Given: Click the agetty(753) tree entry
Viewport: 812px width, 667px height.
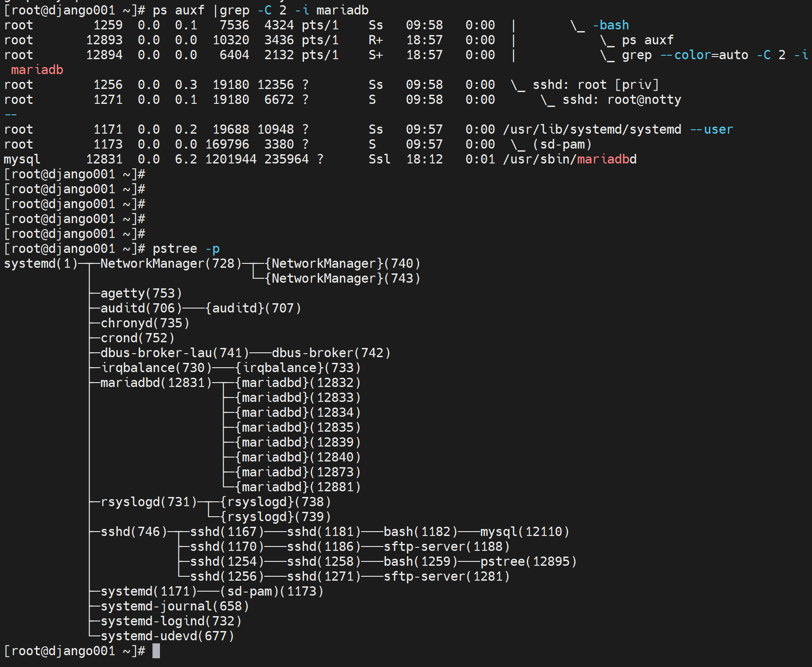Looking at the screenshot, I should coord(141,293).
